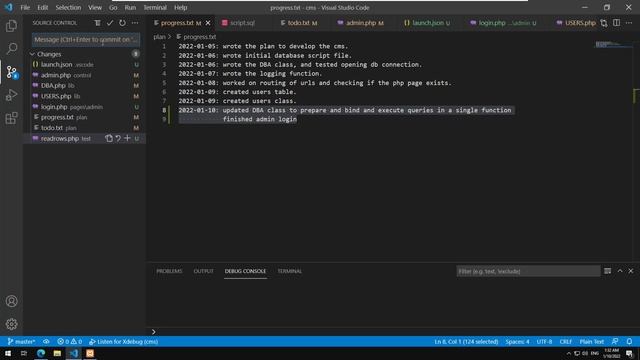The height and width of the screenshot is (360, 640).
Task: Commit changes with the checkmark icon
Action: coord(110,23)
